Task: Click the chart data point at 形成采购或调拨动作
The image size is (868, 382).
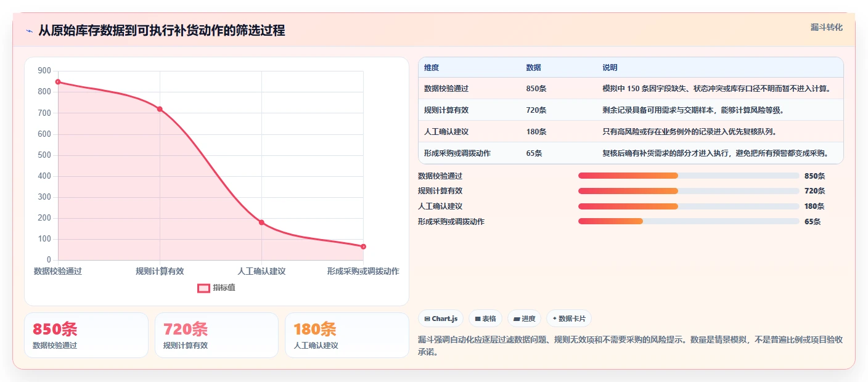Action: pyautogui.click(x=363, y=246)
